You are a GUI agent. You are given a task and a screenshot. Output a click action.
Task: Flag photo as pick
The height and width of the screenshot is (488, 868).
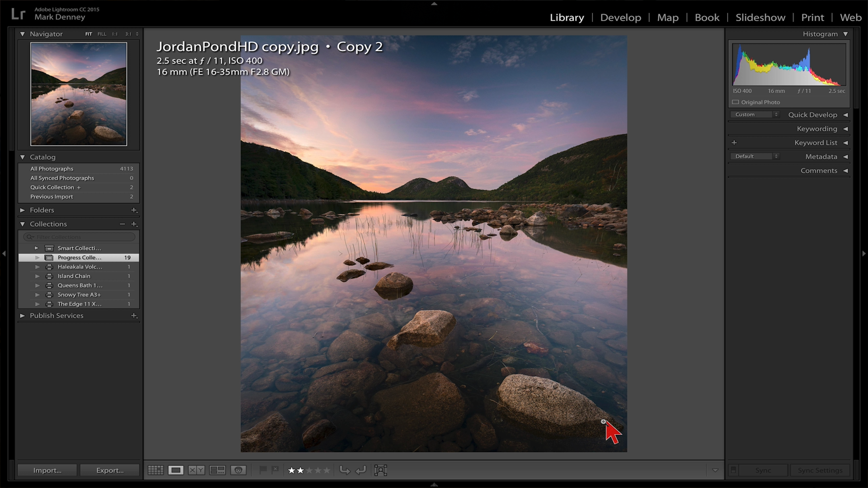[x=263, y=470]
